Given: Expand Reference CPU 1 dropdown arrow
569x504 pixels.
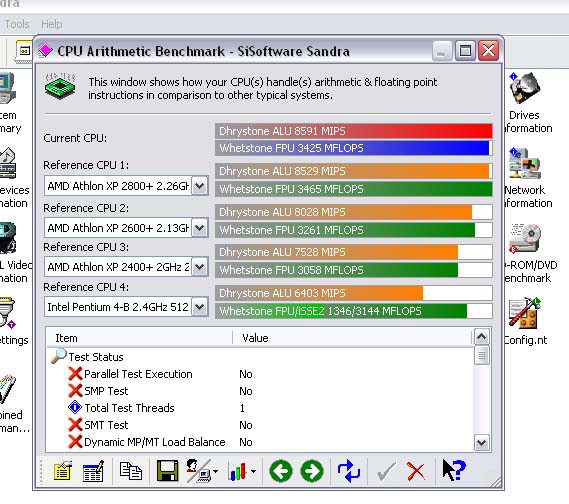Looking at the screenshot, I should pos(200,186).
